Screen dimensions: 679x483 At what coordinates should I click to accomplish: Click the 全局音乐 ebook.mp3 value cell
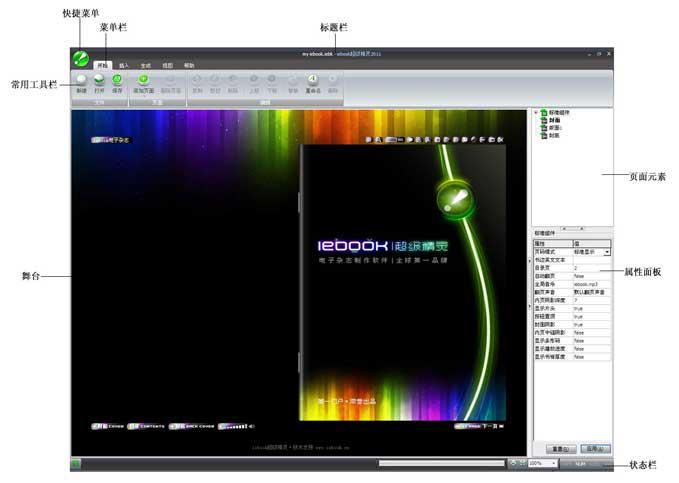point(592,284)
